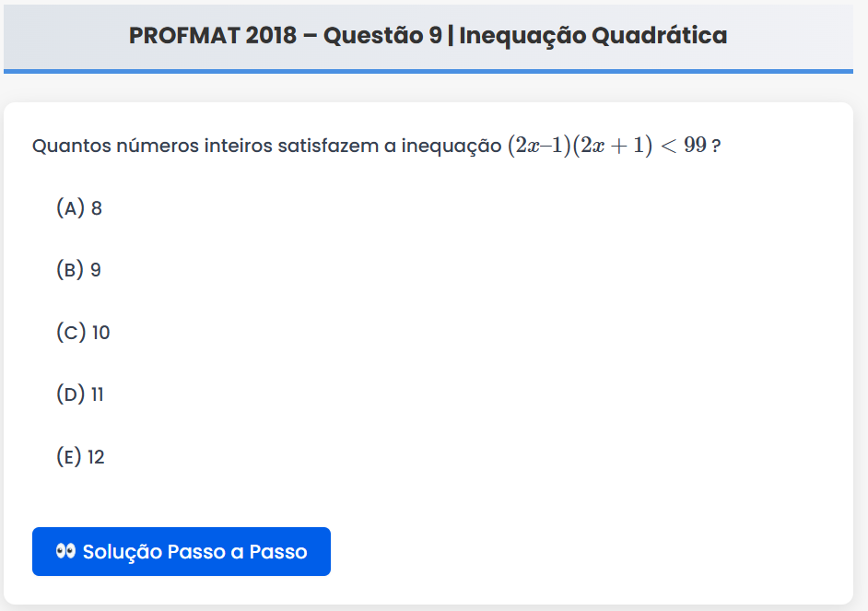Click the question mark ending the question
Image resolution: width=868 pixels, height=611 pixels.
point(715,147)
